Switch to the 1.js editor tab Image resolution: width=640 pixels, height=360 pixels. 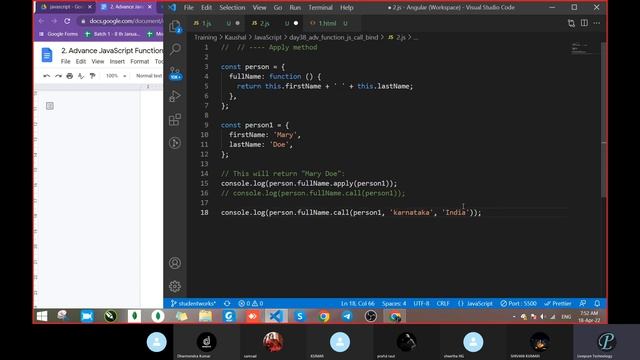click(216, 23)
